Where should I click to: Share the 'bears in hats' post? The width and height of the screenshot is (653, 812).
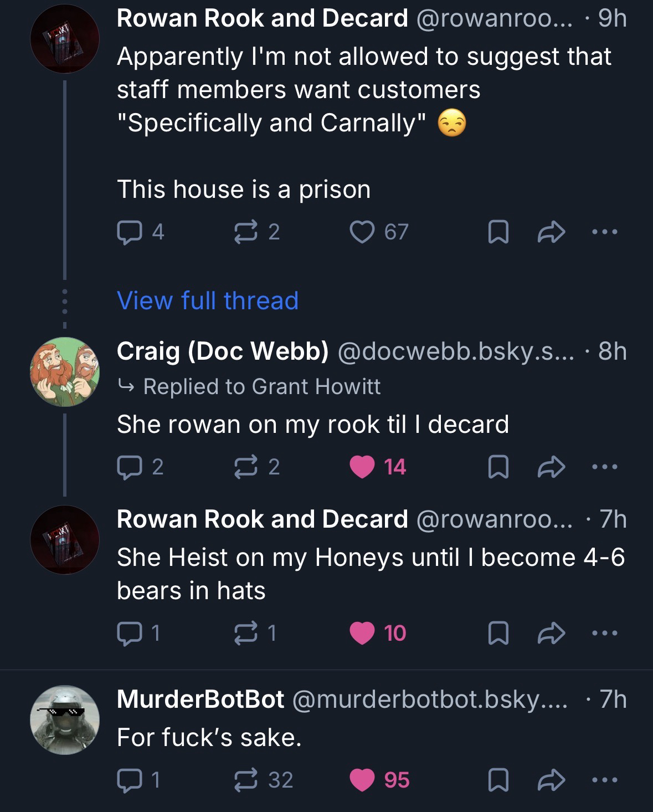(x=552, y=634)
